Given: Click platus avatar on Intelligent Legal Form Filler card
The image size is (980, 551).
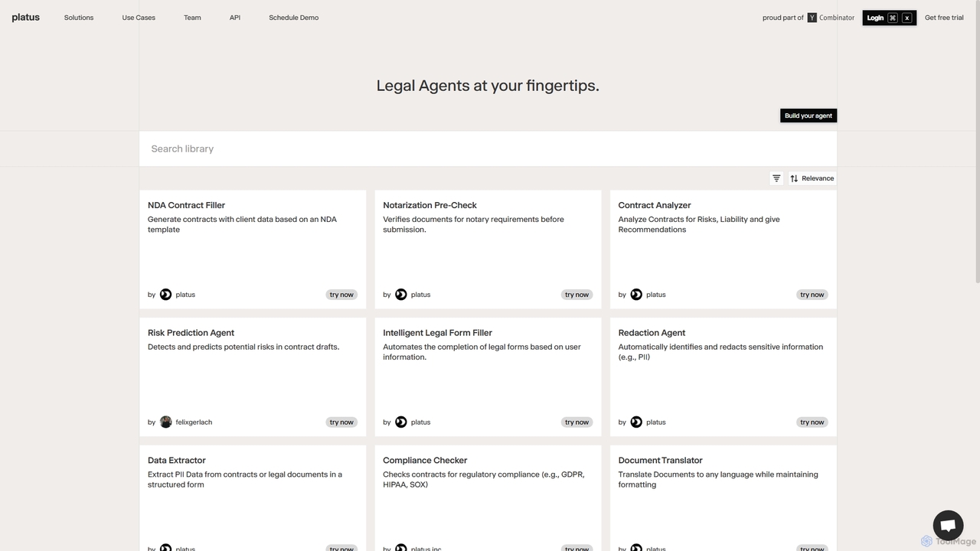Looking at the screenshot, I should 401,422.
